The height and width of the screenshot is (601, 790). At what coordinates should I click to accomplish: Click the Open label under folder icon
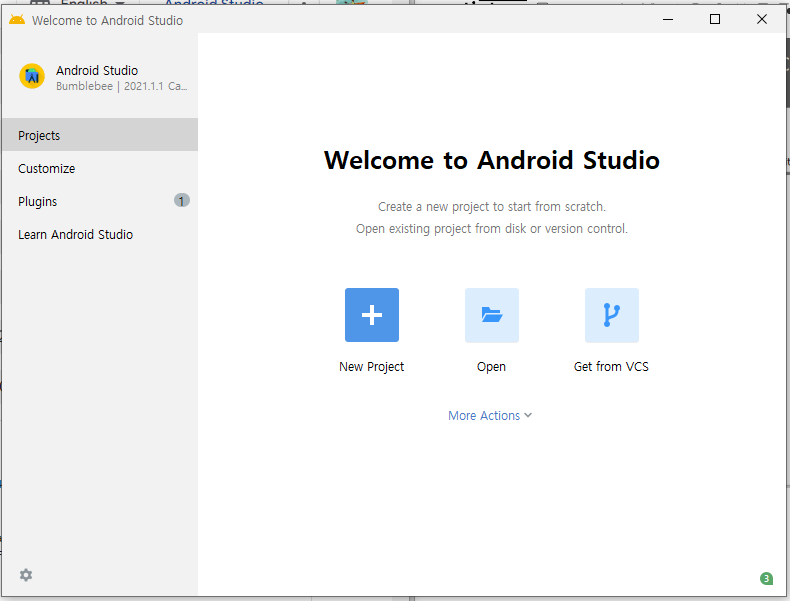(x=491, y=367)
